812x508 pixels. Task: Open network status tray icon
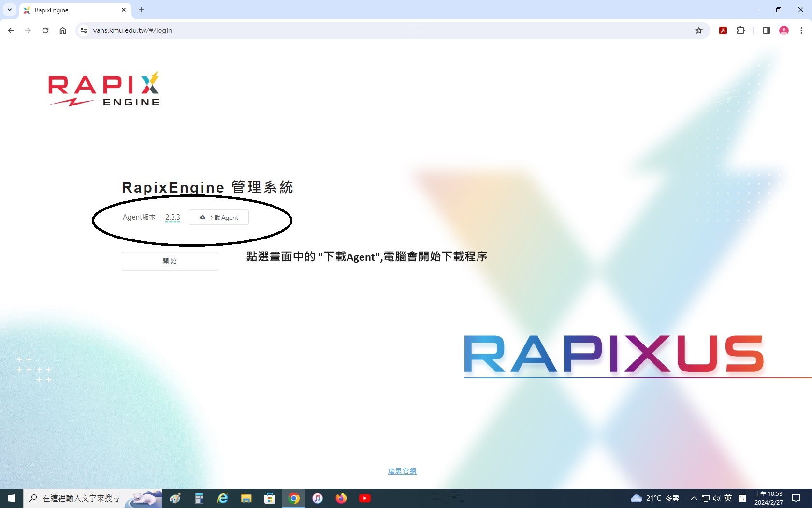(x=706, y=498)
